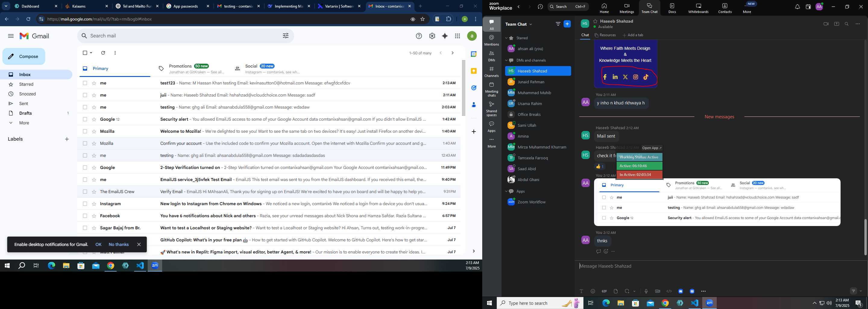Click the Search mail field
The height and width of the screenshot is (309, 868).
click(x=185, y=36)
